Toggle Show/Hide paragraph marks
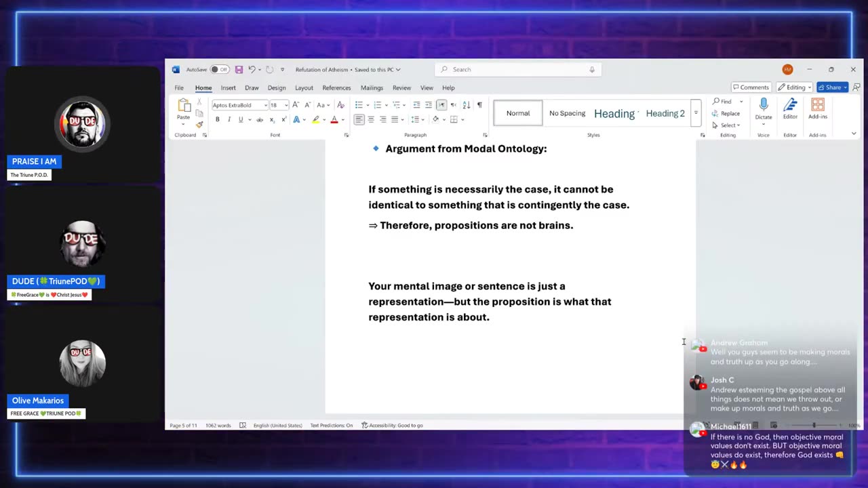The width and height of the screenshot is (868, 488). (x=479, y=105)
